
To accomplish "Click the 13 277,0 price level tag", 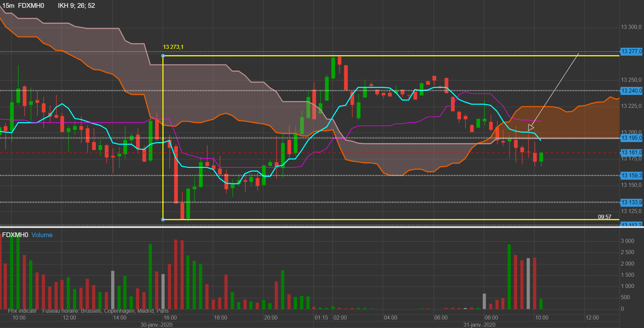I will tap(631, 52).
